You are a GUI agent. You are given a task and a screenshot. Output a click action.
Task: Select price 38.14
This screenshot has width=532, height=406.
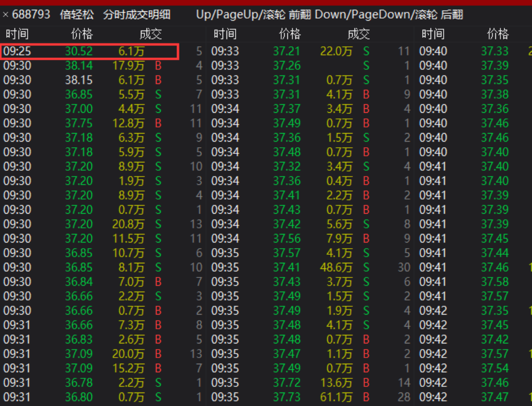[x=79, y=65]
